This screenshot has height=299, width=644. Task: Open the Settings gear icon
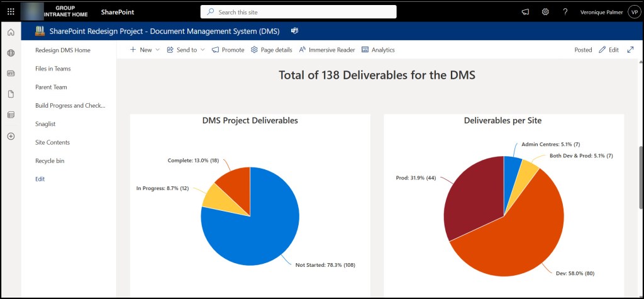[x=545, y=12]
